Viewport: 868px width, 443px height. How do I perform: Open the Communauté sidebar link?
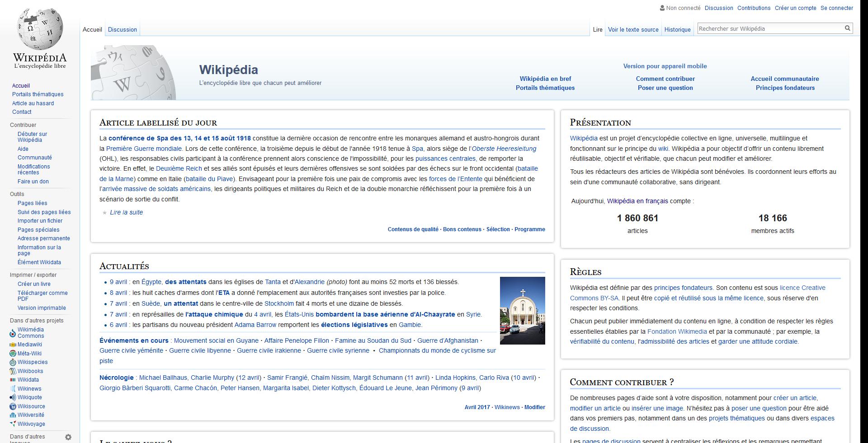[x=35, y=158]
